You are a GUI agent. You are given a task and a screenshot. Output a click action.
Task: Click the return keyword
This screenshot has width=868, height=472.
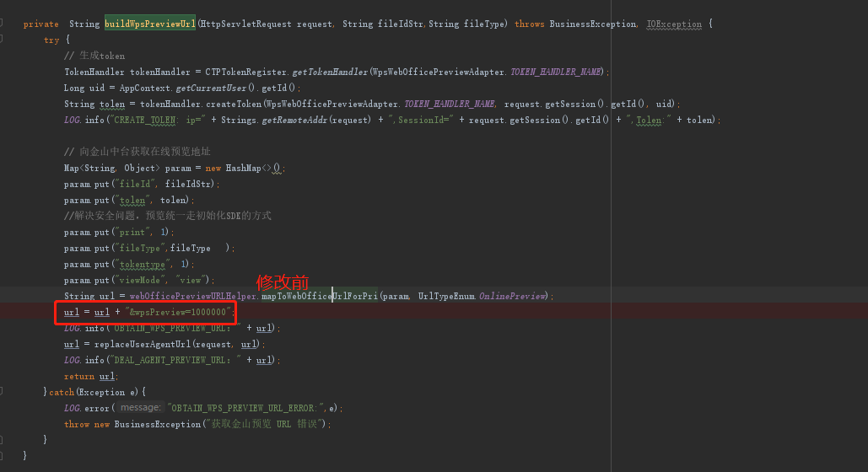click(79, 377)
